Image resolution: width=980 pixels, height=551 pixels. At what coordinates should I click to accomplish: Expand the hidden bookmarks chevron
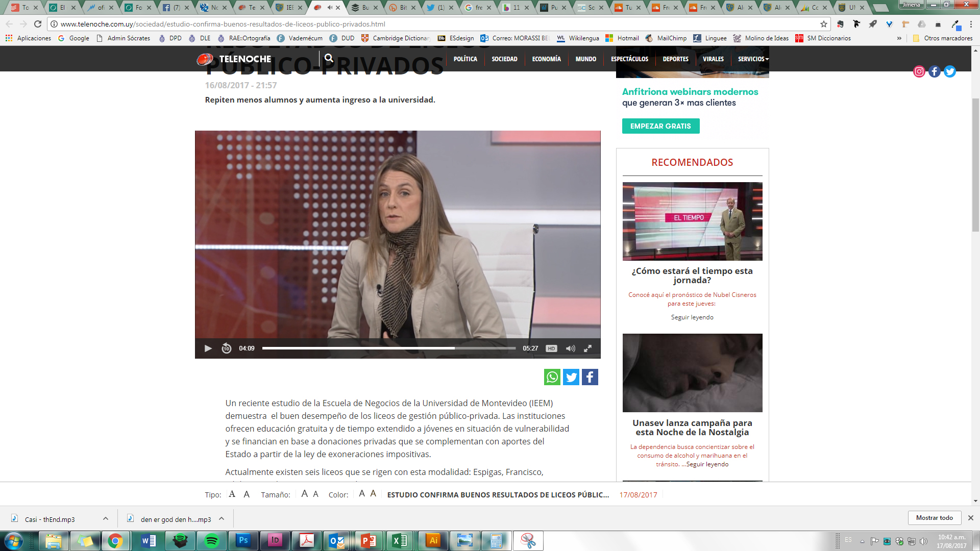[899, 38]
